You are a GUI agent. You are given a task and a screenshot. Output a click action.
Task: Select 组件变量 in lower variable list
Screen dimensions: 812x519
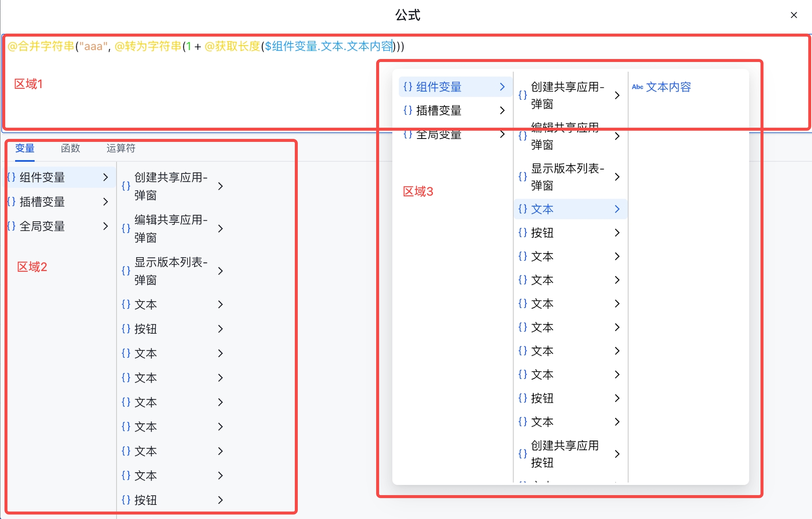tap(42, 177)
